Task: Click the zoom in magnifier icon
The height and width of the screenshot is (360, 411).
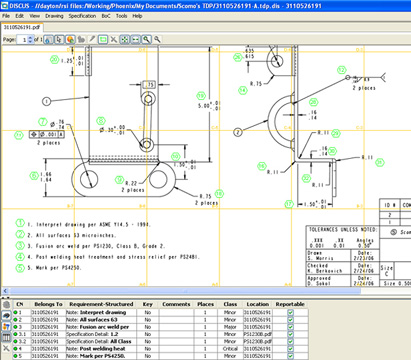Action: point(146,39)
